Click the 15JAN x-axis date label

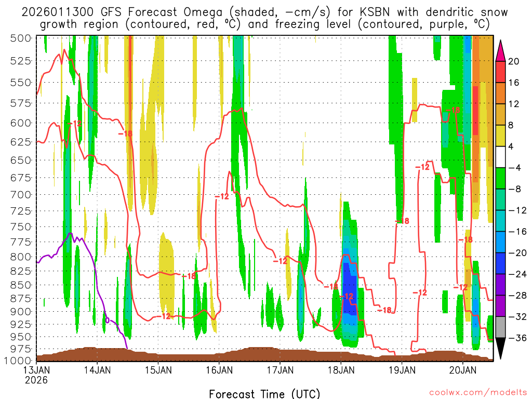click(158, 370)
